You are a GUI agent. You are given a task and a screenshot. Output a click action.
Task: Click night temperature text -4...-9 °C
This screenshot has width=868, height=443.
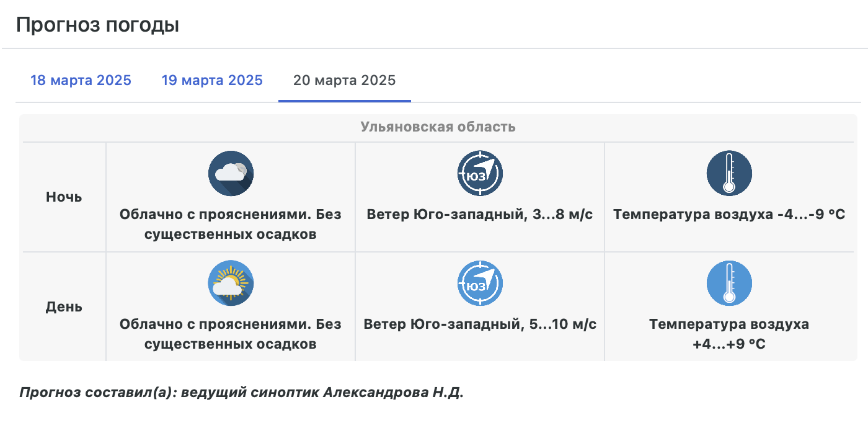click(x=811, y=215)
